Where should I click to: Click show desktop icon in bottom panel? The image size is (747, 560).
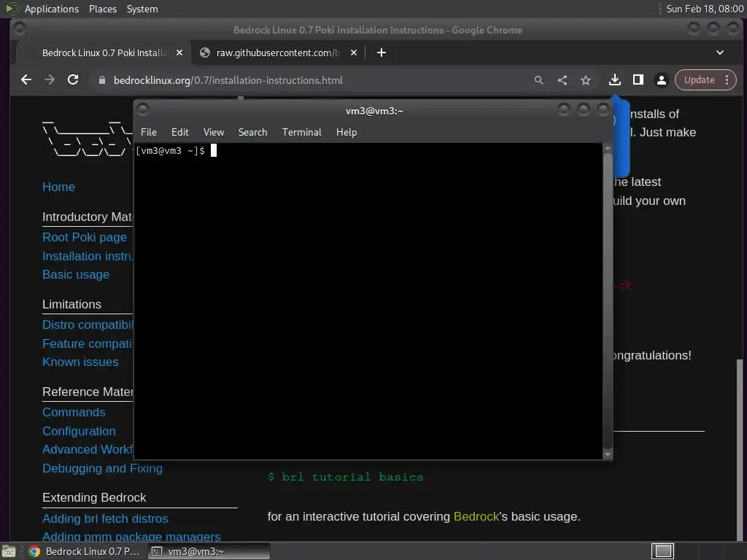(x=9, y=551)
